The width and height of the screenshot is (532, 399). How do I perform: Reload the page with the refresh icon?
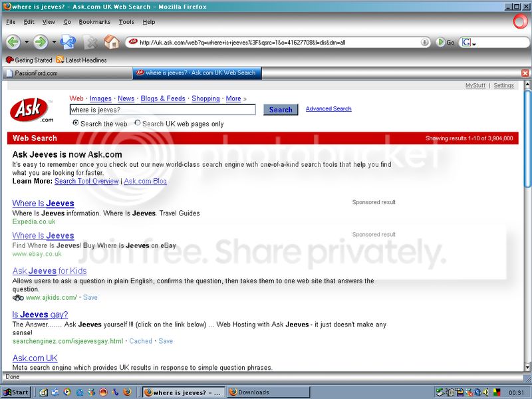tap(68, 42)
